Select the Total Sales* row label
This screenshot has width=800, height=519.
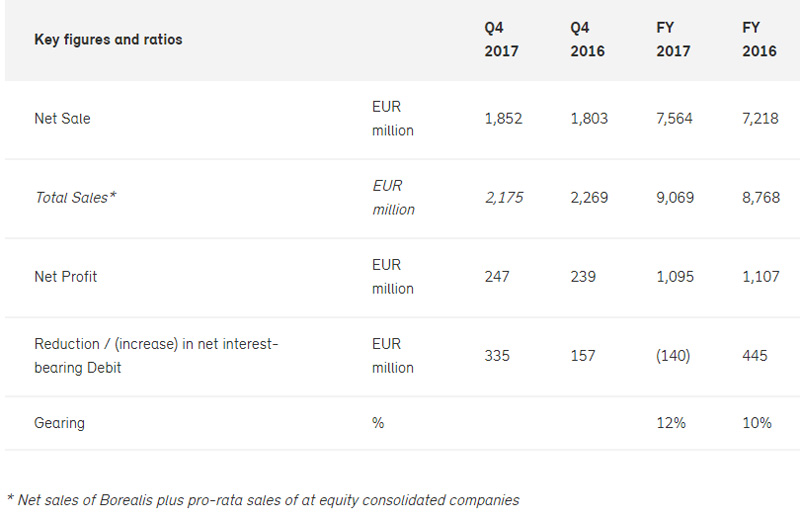click(76, 197)
